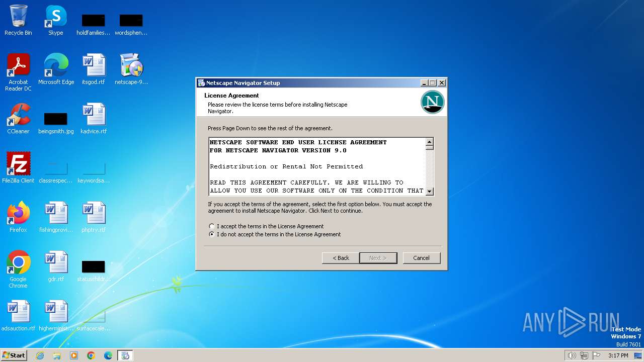Select the wordsphen desktop file
The height and width of the screenshot is (362, 644).
point(131,24)
